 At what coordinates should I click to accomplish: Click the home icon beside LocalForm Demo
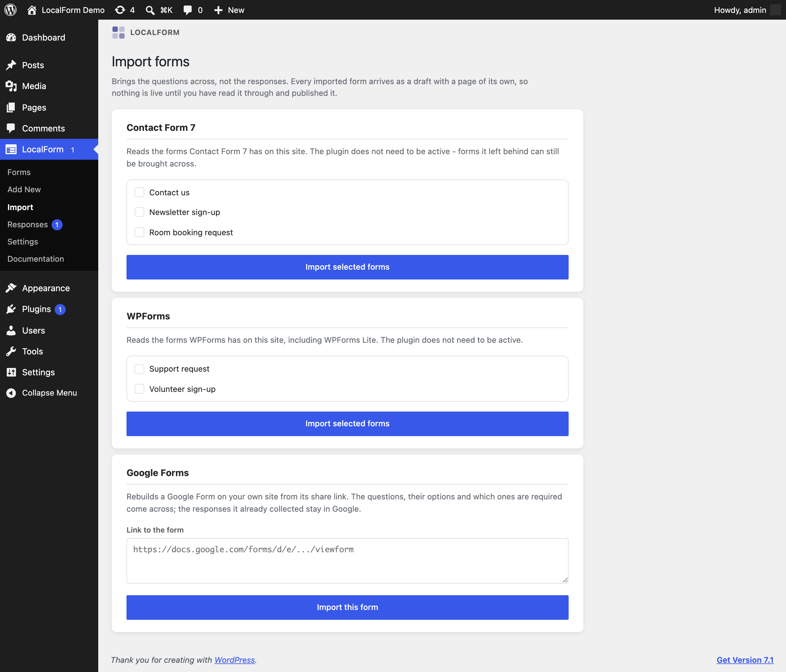32,10
